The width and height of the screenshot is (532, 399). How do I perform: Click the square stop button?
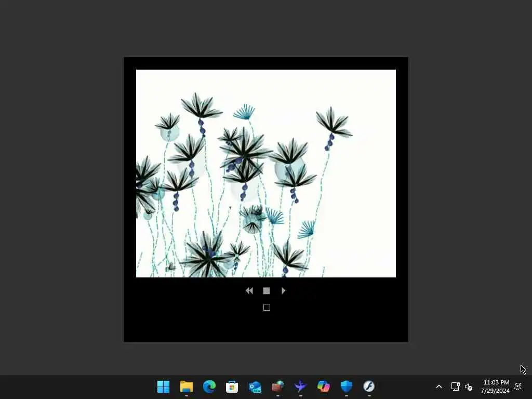pos(267,291)
